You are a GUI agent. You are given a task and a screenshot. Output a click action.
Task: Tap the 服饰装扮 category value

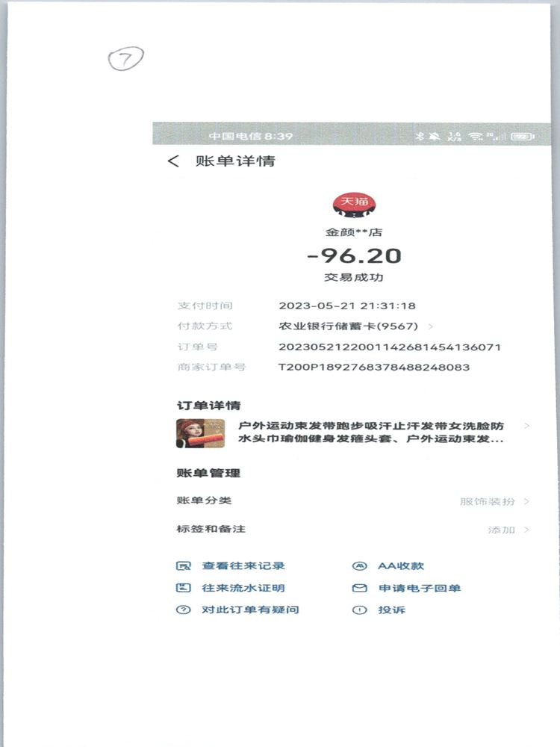(487, 501)
